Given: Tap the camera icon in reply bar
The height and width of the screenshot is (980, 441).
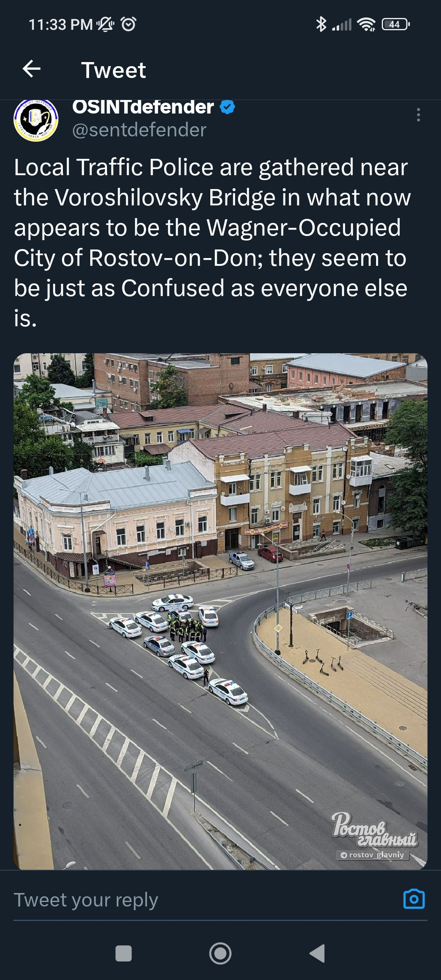Looking at the screenshot, I should pos(414,899).
